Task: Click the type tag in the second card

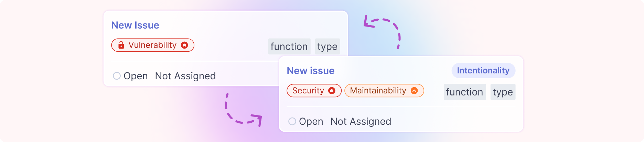Action: point(503,92)
